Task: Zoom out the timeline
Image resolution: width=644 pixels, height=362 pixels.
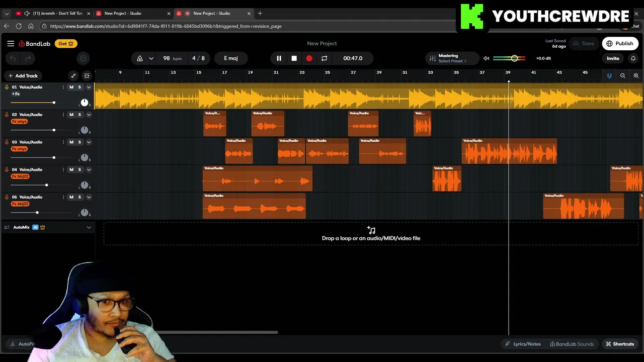Action: pyautogui.click(x=623, y=76)
